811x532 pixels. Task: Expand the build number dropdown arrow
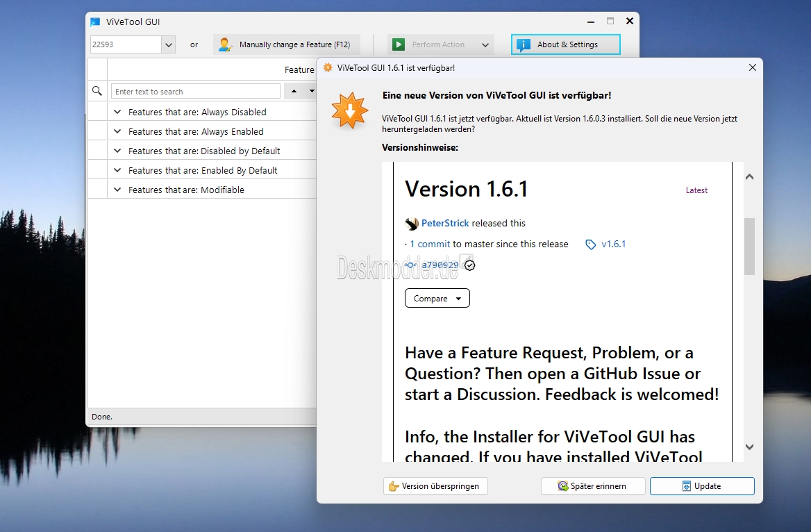coord(169,44)
